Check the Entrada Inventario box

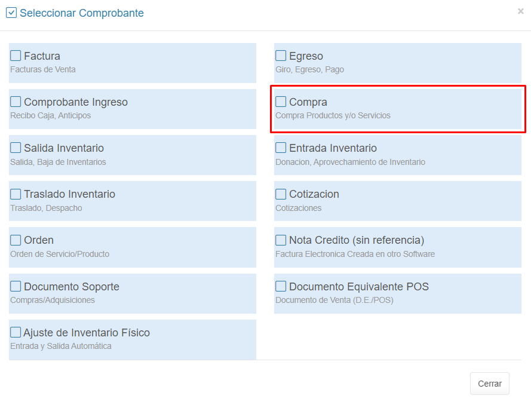click(x=281, y=148)
